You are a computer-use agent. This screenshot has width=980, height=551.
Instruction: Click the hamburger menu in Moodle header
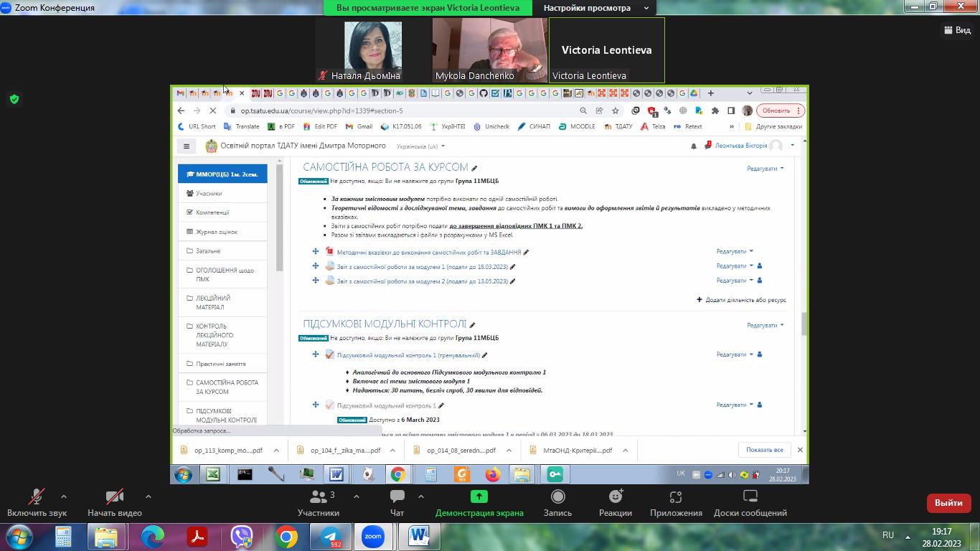[187, 146]
